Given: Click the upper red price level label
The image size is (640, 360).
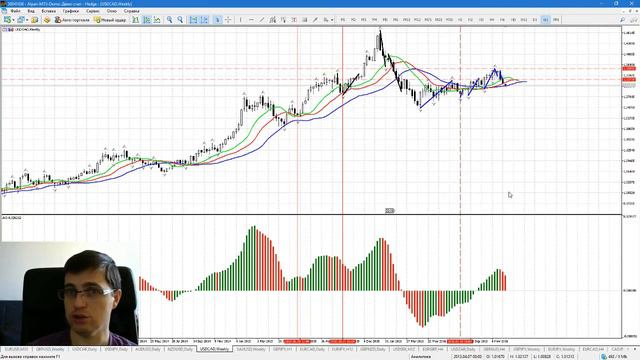Looking at the screenshot, I should (629, 69).
